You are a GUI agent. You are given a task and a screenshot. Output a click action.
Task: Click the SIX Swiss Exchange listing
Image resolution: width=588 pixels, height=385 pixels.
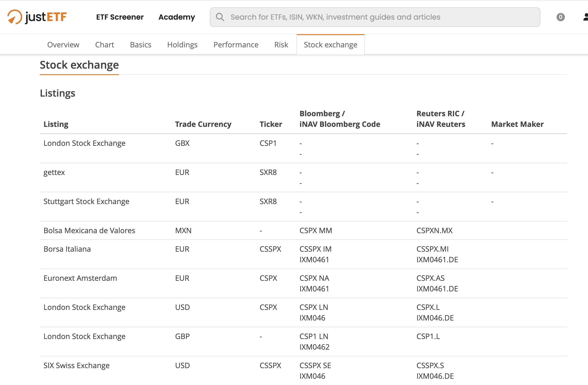click(77, 366)
